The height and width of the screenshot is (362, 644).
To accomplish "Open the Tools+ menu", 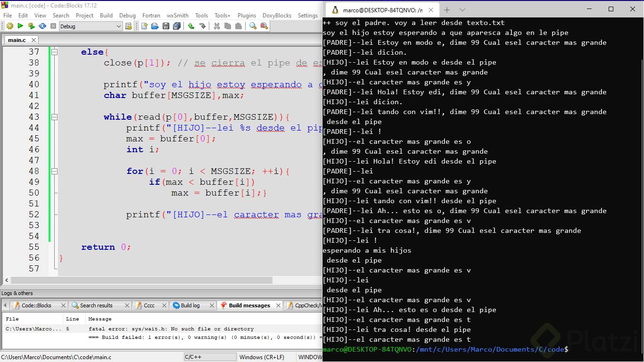I will pyautogui.click(x=223, y=16).
